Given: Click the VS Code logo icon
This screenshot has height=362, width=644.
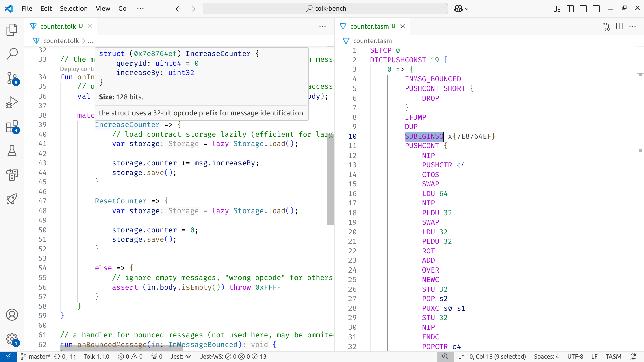Looking at the screenshot, I should pos(9,9).
